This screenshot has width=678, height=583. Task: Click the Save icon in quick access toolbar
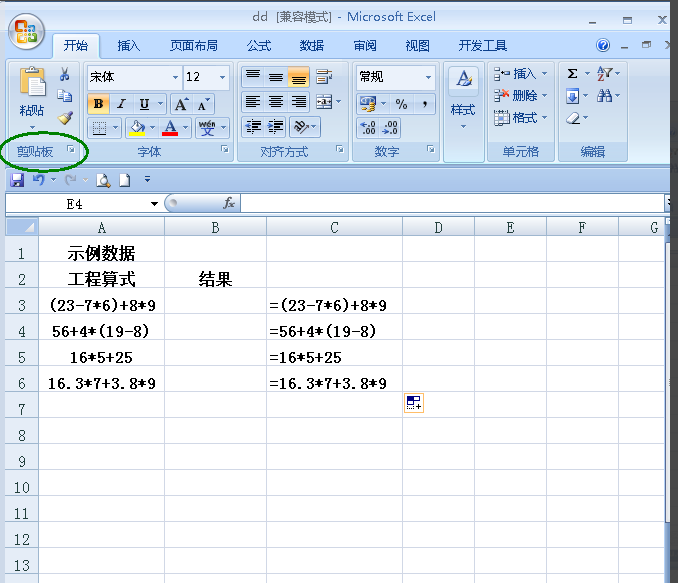click(x=17, y=180)
